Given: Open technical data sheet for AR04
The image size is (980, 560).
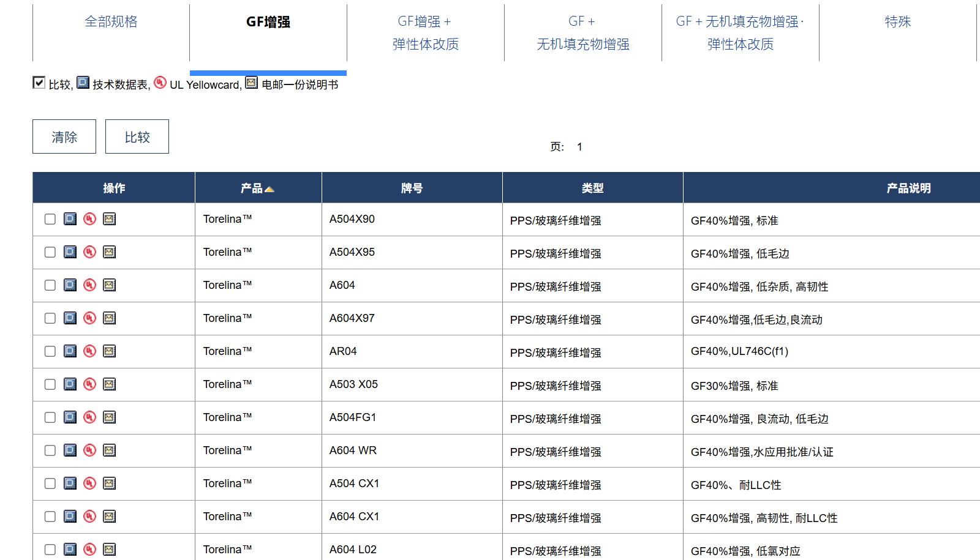Looking at the screenshot, I should [x=70, y=351].
